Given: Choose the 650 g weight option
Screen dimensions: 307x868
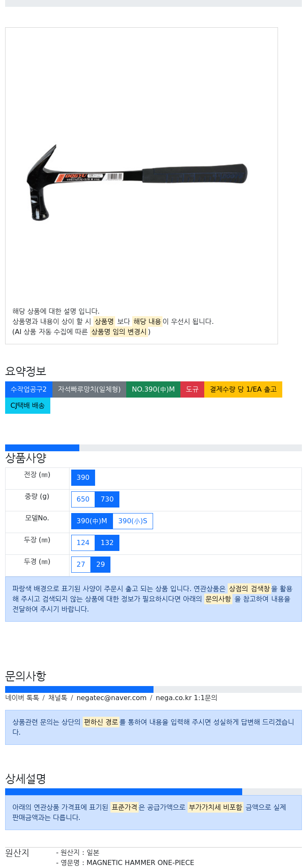Looking at the screenshot, I should (x=83, y=499).
